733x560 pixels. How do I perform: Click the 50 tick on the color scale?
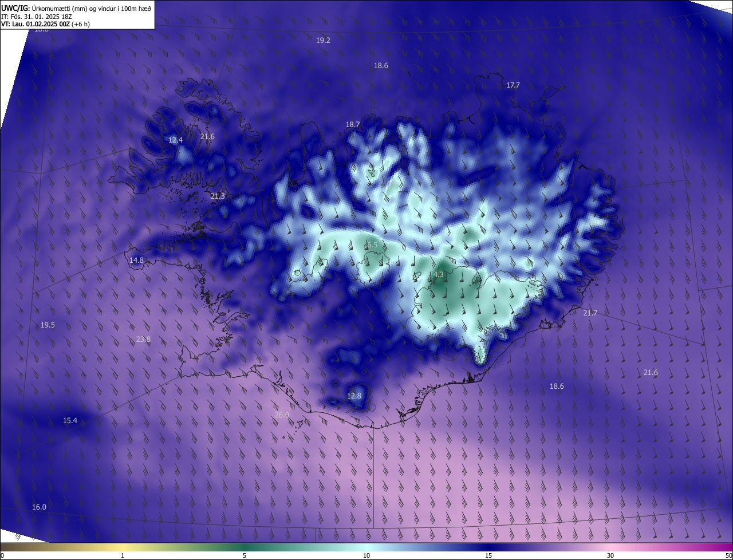pos(728,555)
